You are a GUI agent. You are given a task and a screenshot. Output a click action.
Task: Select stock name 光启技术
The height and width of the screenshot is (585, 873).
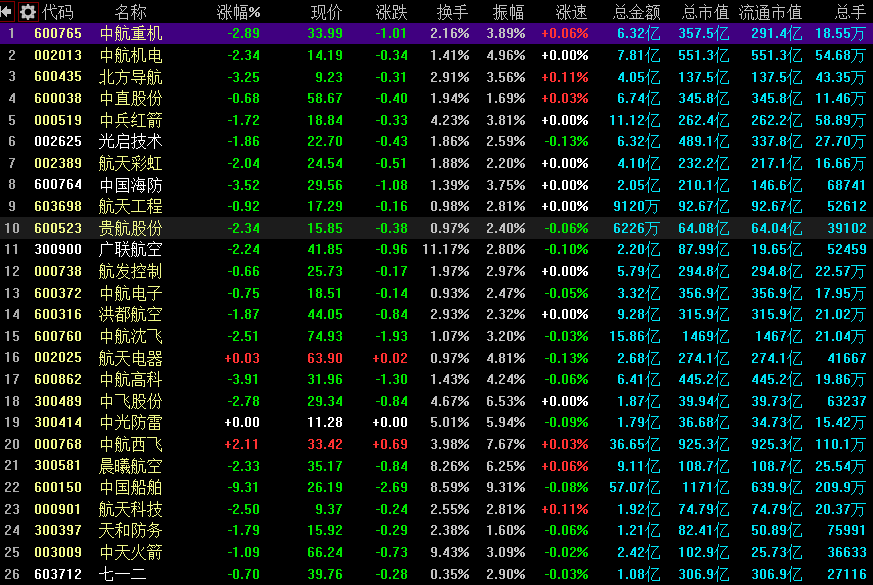(x=131, y=141)
